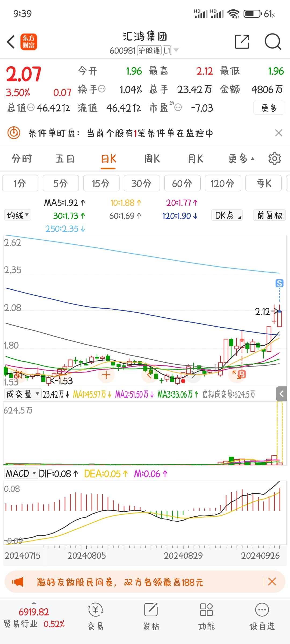The height and width of the screenshot is (644, 290).
Task: Go back using the left arrow
Action: click(11, 42)
